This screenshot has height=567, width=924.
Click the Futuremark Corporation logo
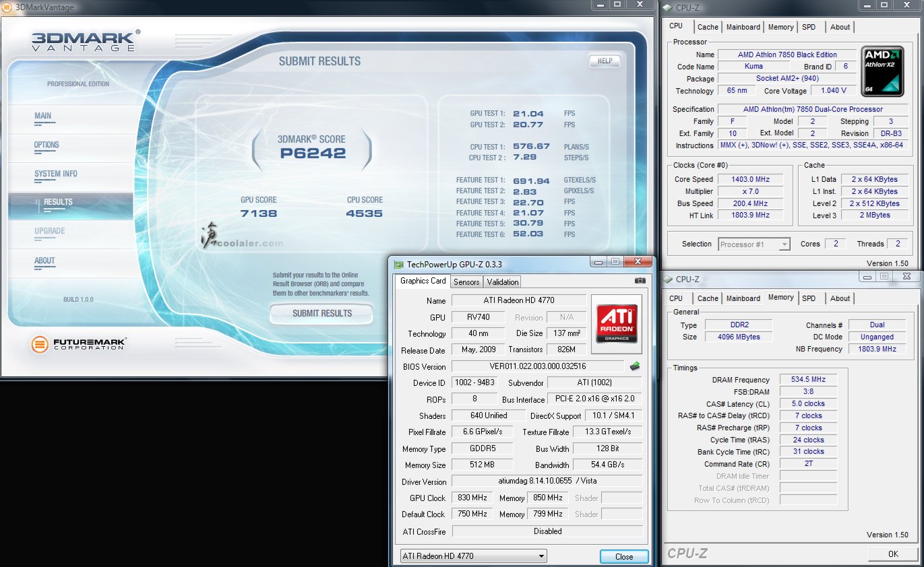point(78,344)
